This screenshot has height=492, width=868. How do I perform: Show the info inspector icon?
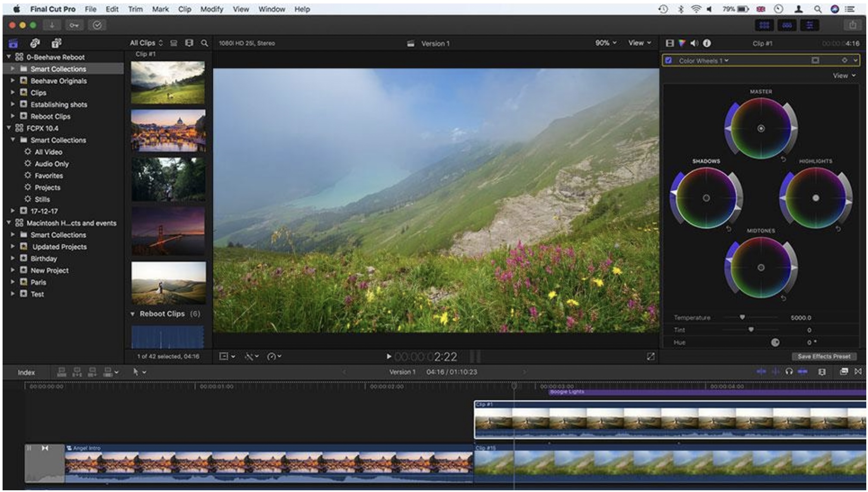pyautogui.click(x=707, y=43)
